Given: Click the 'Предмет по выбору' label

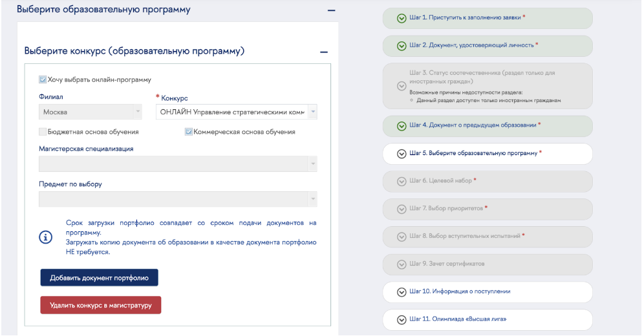Looking at the screenshot, I should click(70, 184).
